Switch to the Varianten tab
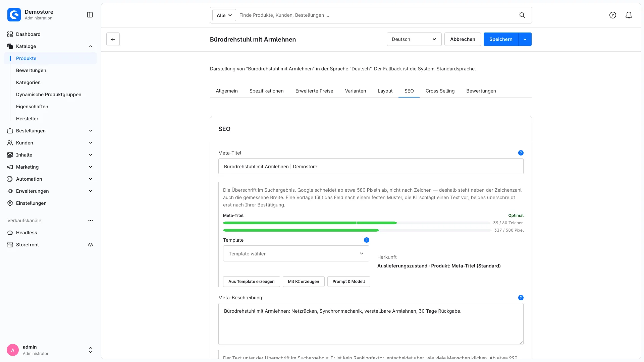 point(356,91)
